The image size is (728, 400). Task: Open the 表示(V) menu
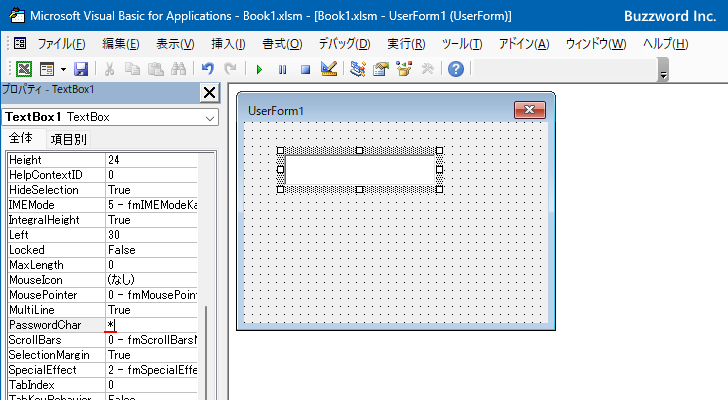coord(175,44)
